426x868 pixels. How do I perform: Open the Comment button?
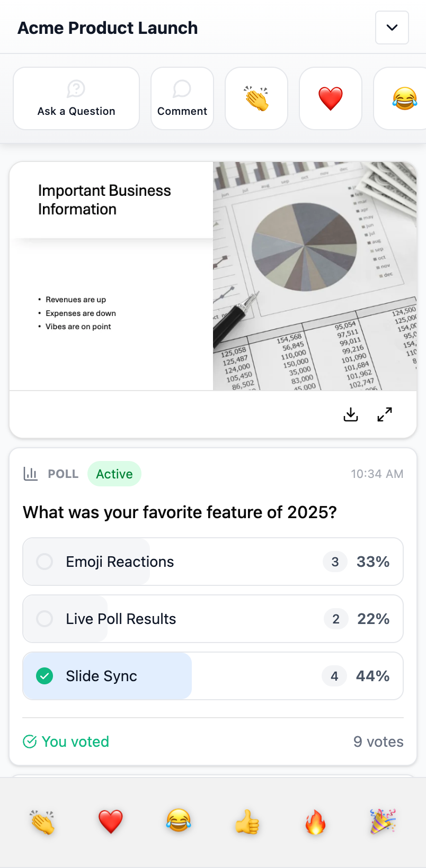point(182,98)
